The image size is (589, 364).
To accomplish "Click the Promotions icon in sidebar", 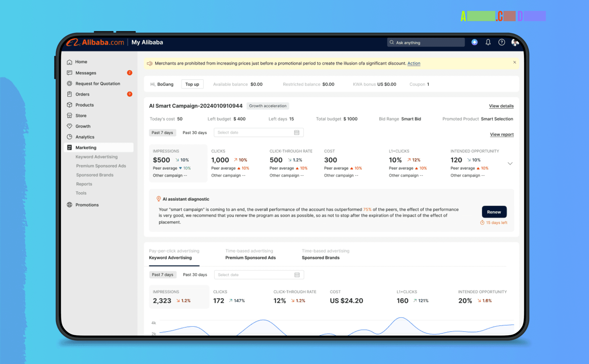I will tap(70, 204).
